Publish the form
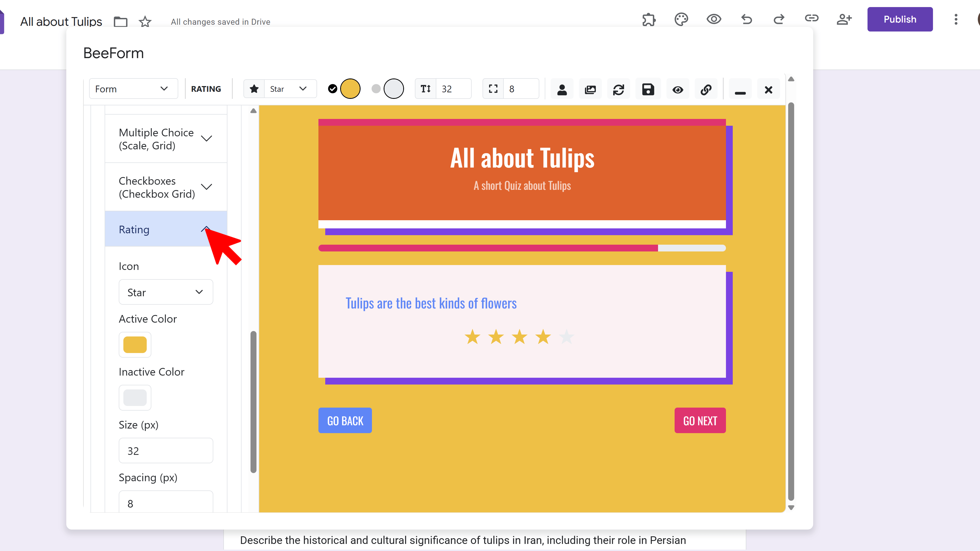 (900, 19)
